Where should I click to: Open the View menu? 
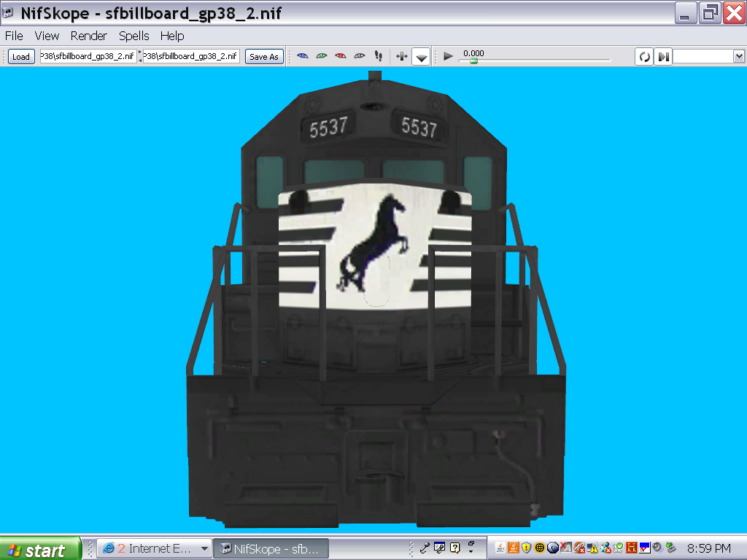[47, 36]
